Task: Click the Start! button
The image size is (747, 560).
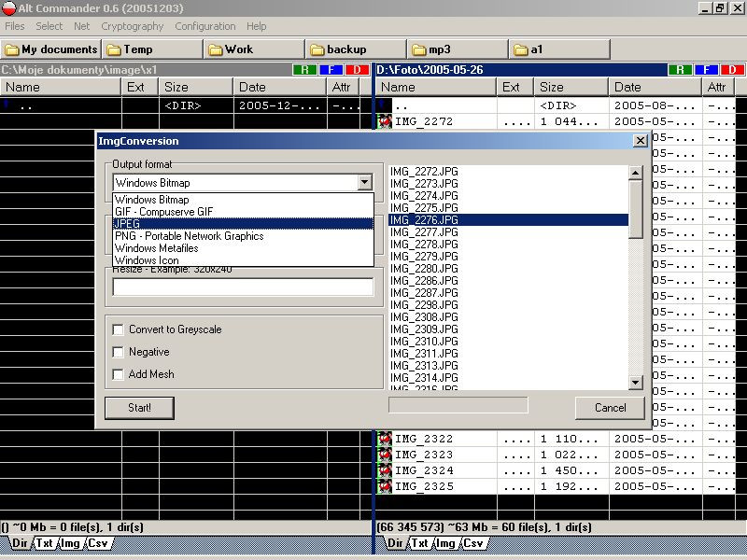Action: 139,408
